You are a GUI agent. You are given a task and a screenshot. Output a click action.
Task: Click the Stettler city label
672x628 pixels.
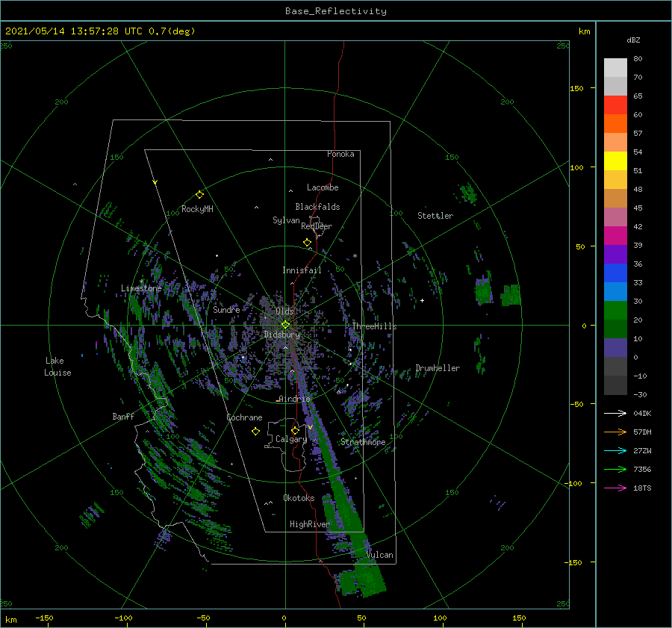(x=435, y=216)
